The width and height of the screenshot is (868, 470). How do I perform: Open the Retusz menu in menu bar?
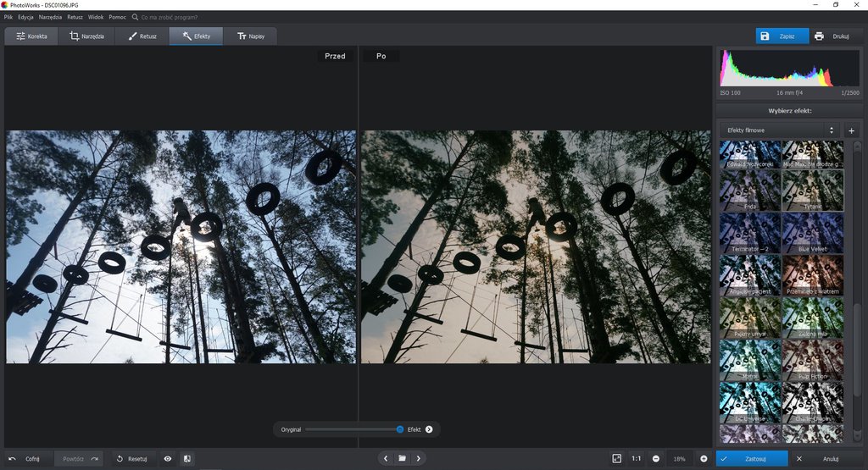point(75,17)
